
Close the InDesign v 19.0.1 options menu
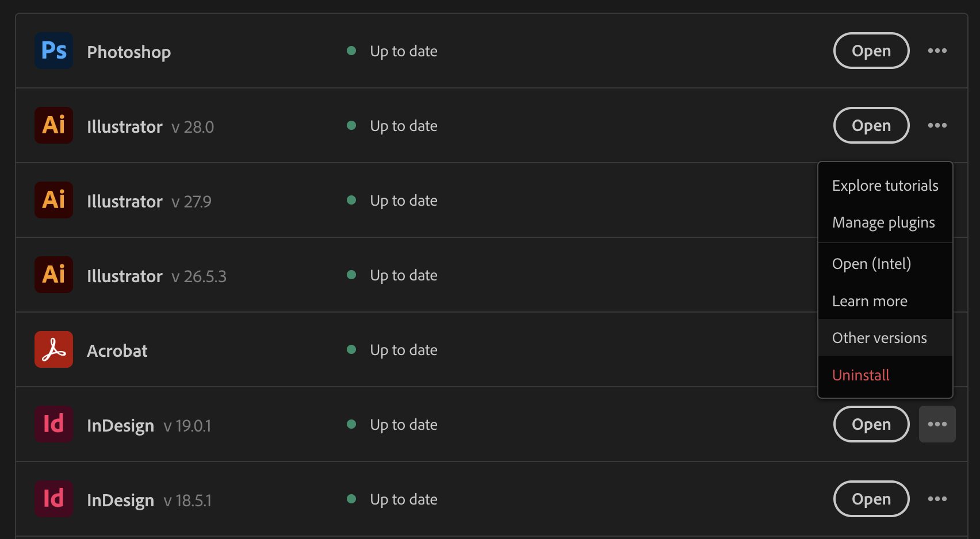tap(937, 424)
